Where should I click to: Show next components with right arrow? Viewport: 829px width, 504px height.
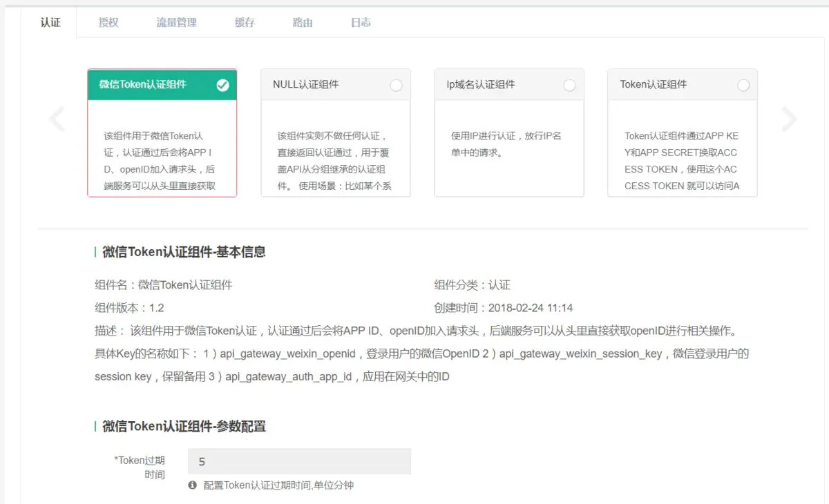(x=789, y=119)
